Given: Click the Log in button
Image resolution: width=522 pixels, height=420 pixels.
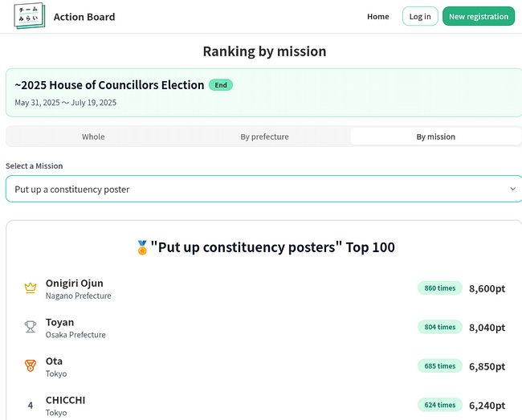Looking at the screenshot, I should 419,16.
